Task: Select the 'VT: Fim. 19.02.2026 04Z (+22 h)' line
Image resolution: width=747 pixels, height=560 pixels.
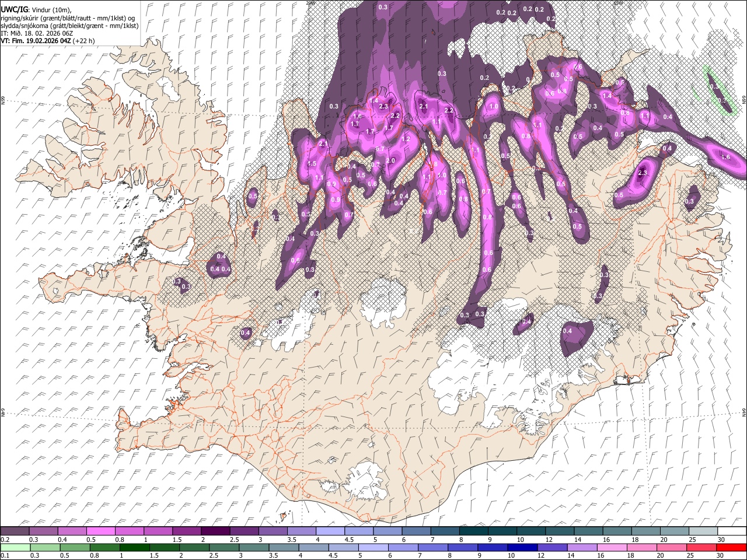Action: pos(47,41)
